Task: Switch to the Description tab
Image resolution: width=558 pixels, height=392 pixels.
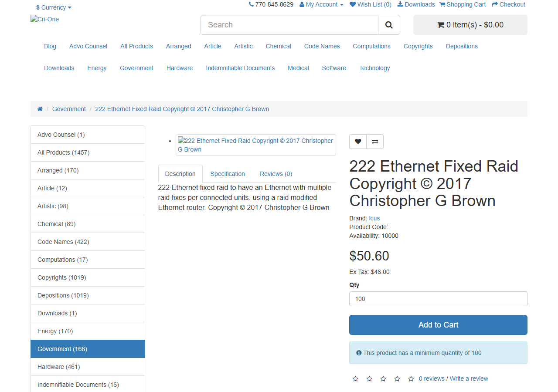Action: pyautogui.click(x=180, y=174)
